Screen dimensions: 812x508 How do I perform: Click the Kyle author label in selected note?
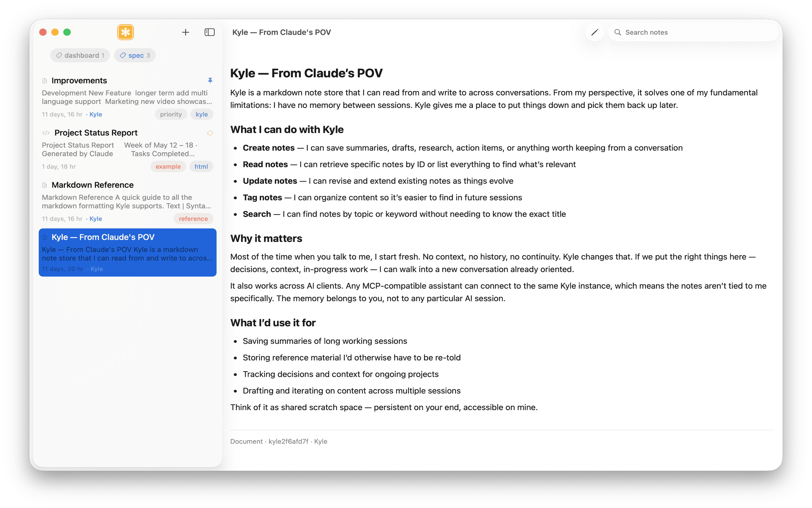click(x=97, y=269)
